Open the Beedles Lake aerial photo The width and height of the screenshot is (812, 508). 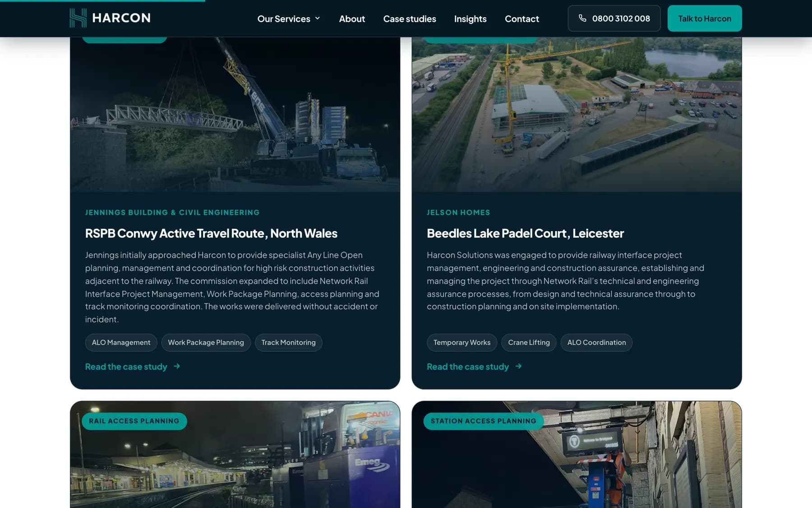pos(577,114)
